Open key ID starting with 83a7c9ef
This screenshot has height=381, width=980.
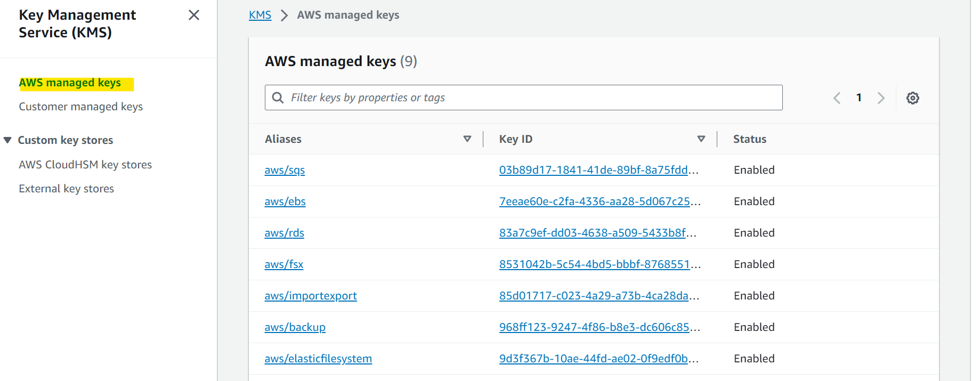(x=597, y=233)
